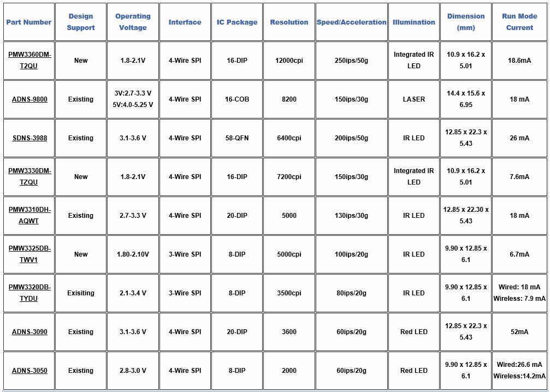Select the Operating Voltage column header
The height and width of the screenshot is (392, 550).
[x=133, y=22]
